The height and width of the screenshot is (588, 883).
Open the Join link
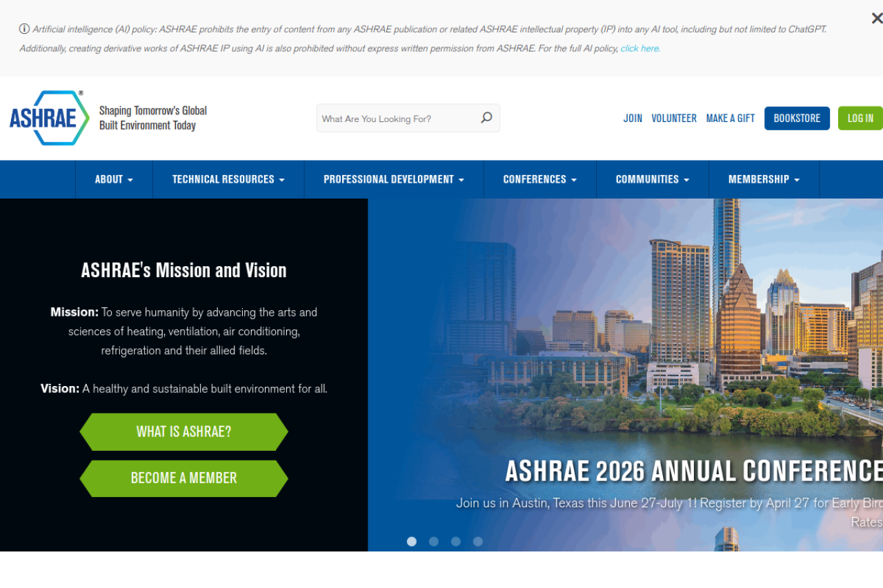(633, 118)
